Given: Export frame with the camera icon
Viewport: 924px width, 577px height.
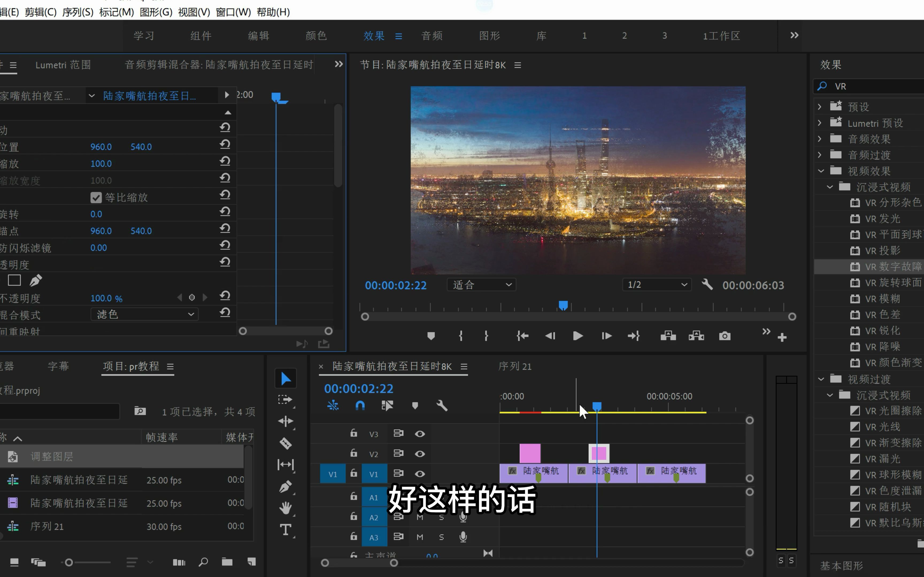Looking at the screenshot, I should coord(724,336).
